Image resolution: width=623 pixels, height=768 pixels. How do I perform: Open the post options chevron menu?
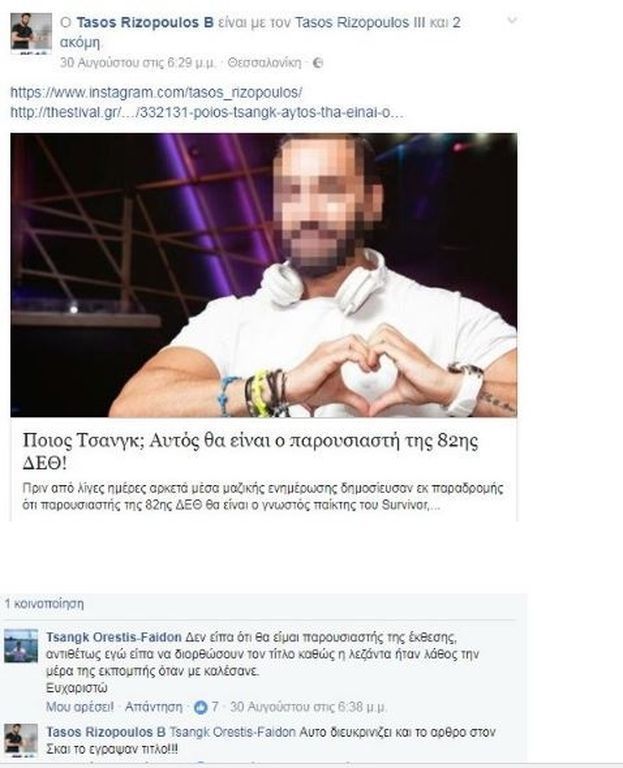[x=512, y=21]
